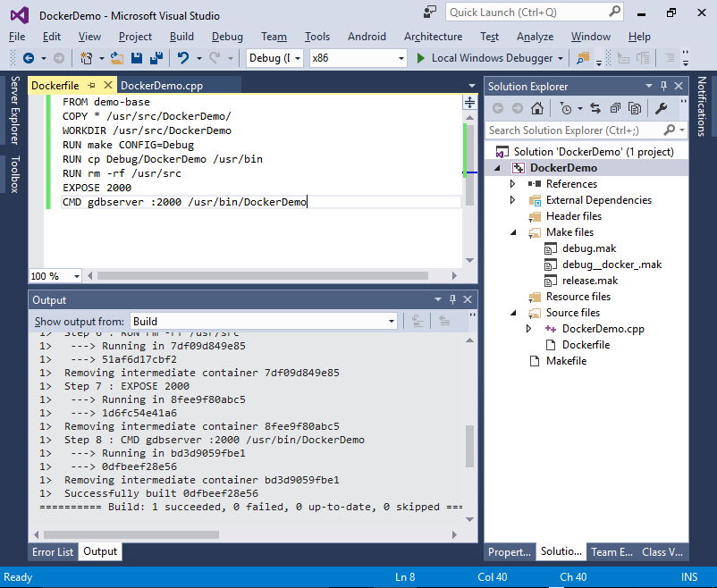This screenshot has width=717, height=588.
Task: Close the Output panel
Action: coord(468,299)
